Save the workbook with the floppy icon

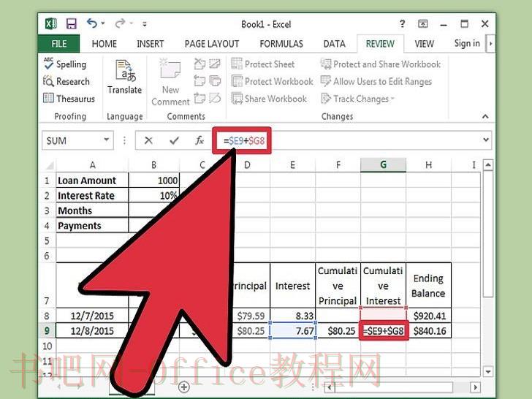point(72,24)
